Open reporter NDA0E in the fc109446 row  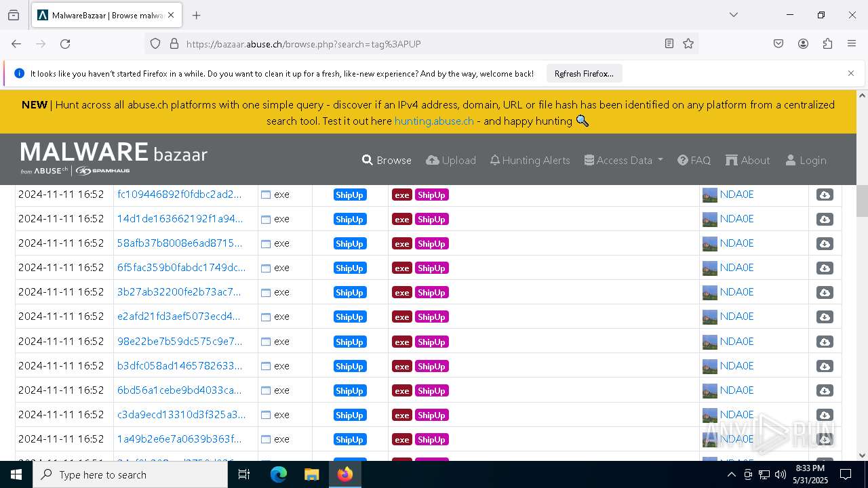[x=736, y=195]
